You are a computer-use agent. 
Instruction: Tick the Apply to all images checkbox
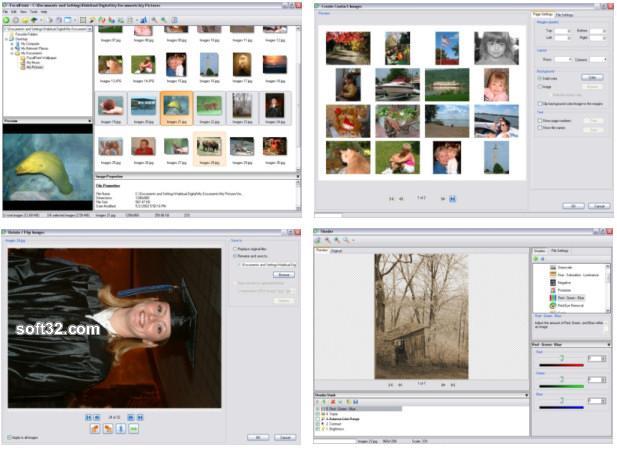(x=9, y=438)
